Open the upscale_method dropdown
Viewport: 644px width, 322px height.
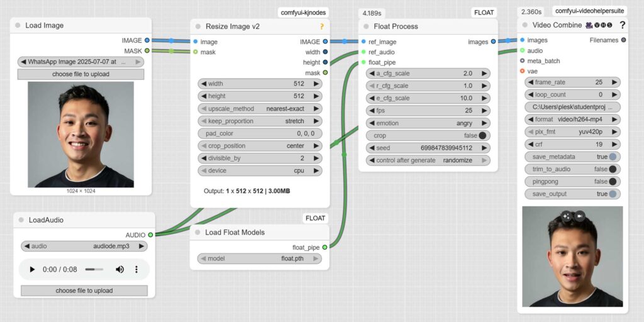(x=260, y=109)
